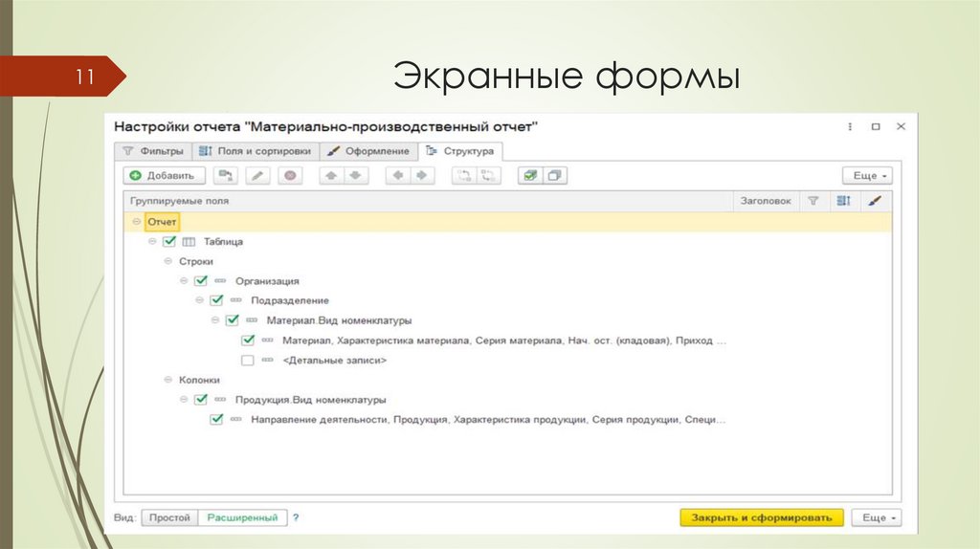Image resolution: width=980 pixels, height=549 pixels.
Task: Click the uncheck all items icon
Action: 554,176
